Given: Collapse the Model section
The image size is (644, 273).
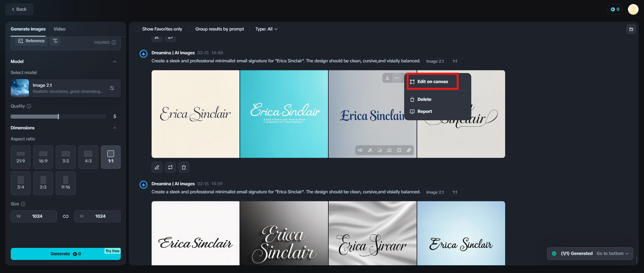Looking at the screenshot, I should [114, 61].
